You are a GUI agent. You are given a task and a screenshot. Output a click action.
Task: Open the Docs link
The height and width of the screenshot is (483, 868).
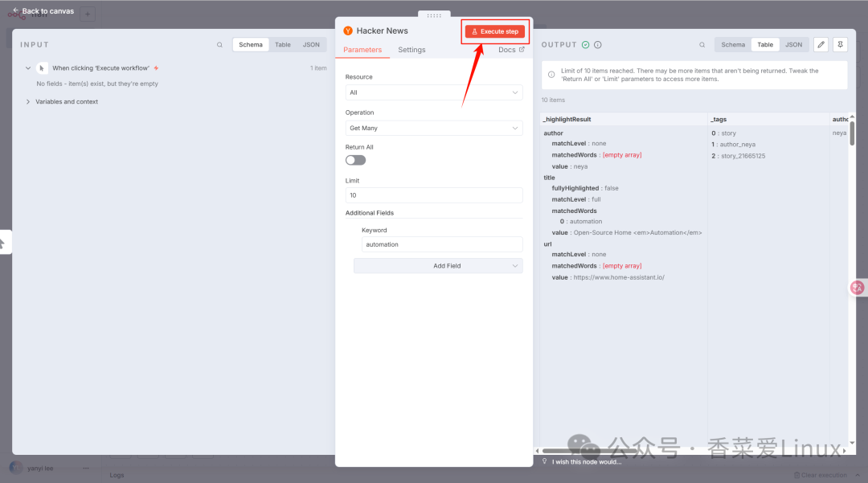pos(511,50)
